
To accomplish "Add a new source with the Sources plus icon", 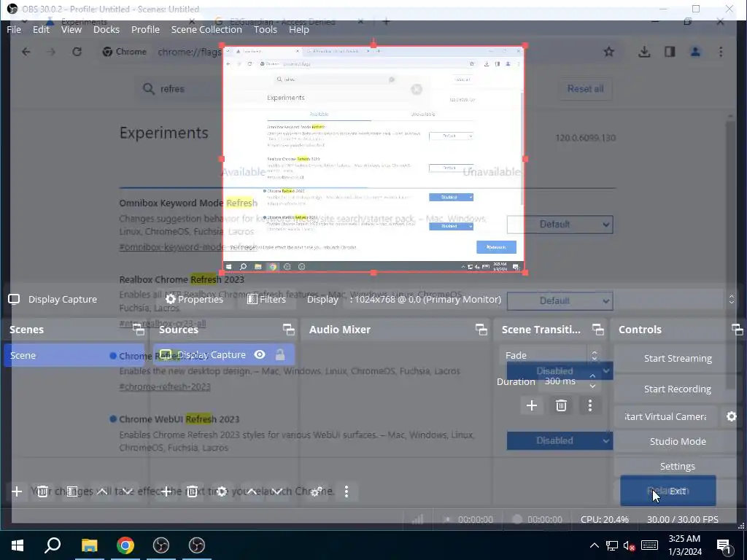I will (x=166, y=491).
